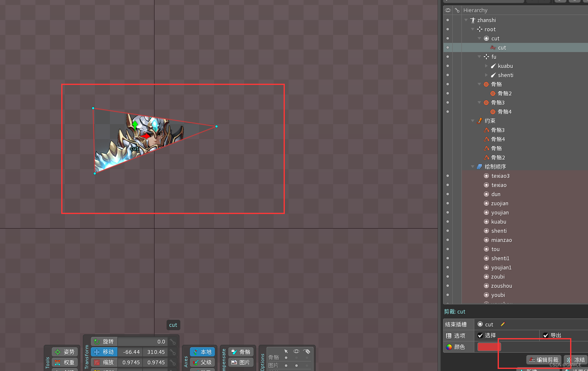Viewport: 588px width, 371px height.
Task: Toggle the visibility dot for the tou slot
Action: click(448, 249)
